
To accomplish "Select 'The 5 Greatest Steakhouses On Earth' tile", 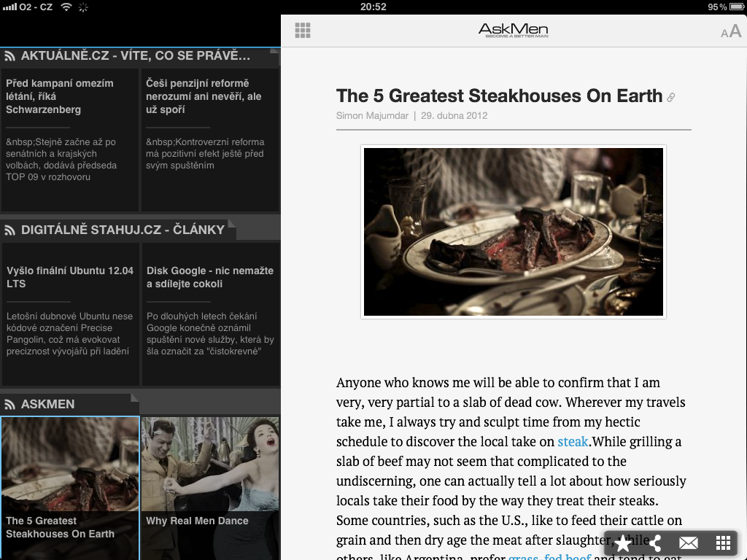I will (x=70, y=488).
